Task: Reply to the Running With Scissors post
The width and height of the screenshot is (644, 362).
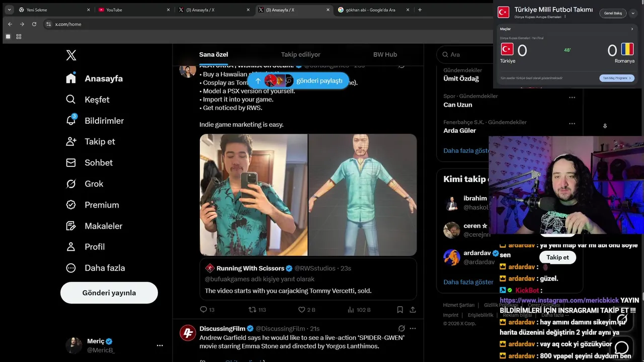Action: coord(204,310)
